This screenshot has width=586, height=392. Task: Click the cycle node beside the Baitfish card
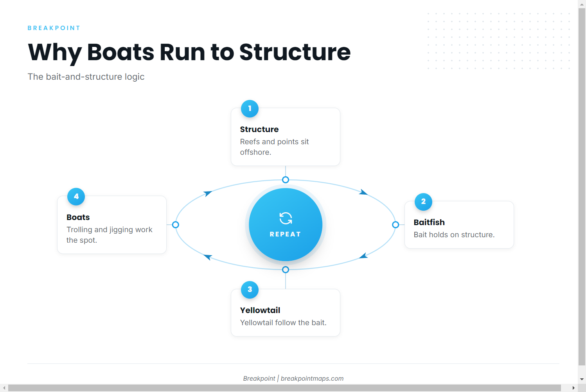click(x=395, y=225)
